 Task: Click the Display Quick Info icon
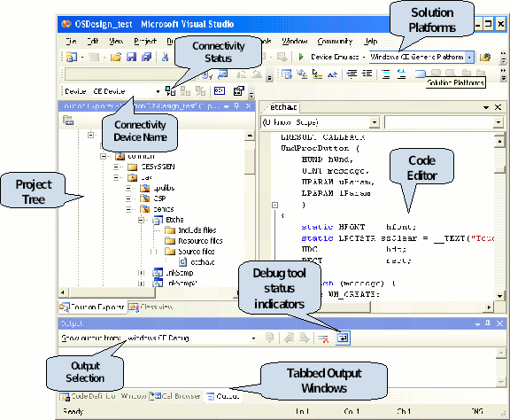coord(318,74)
